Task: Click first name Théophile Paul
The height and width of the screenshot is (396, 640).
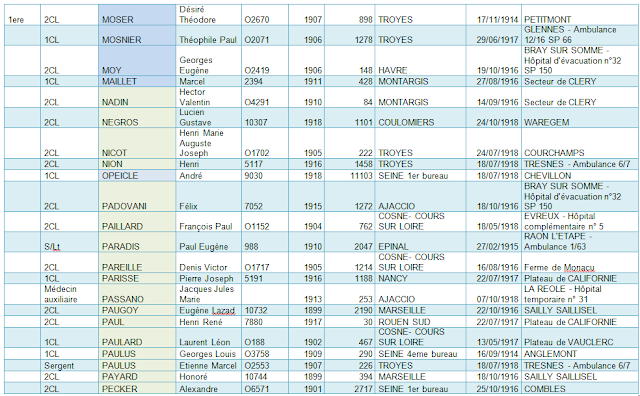Action: [x=208, y=40]
